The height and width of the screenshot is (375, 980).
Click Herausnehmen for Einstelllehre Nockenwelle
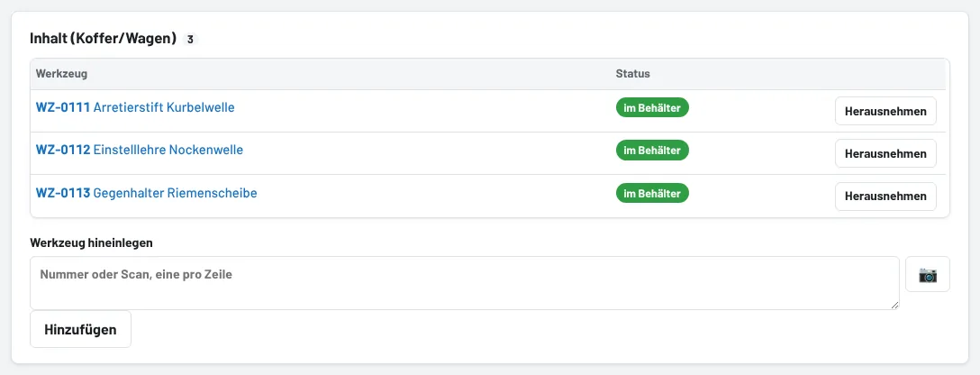click(885, 154)
